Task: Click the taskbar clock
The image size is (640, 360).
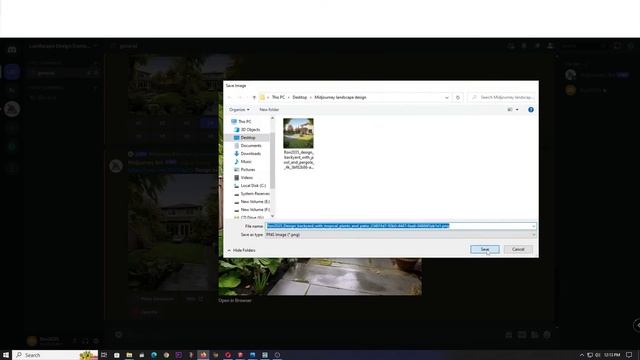Action: 612,355
